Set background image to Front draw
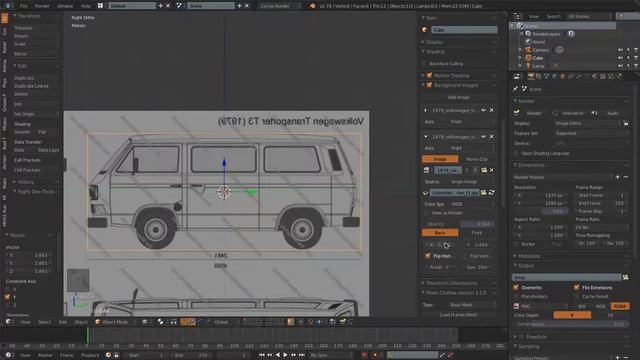The image size is (640, 360). click(477, 233)
